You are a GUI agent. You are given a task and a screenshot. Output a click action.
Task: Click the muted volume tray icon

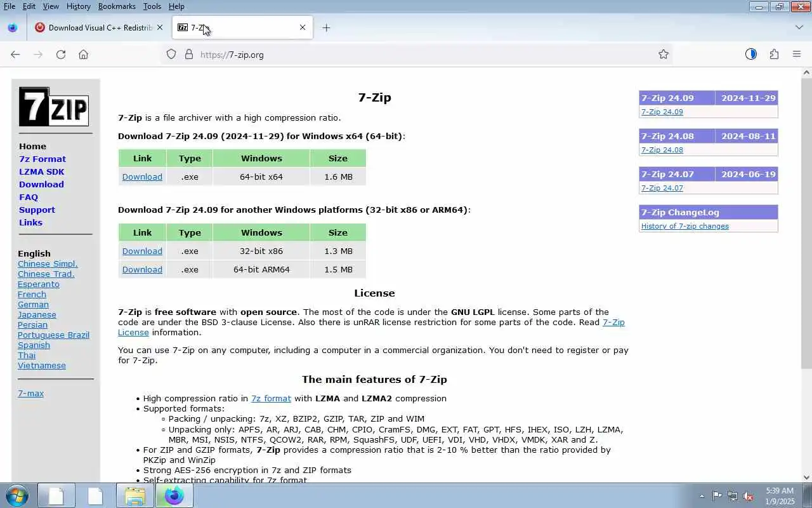click(x=749, y=496)
